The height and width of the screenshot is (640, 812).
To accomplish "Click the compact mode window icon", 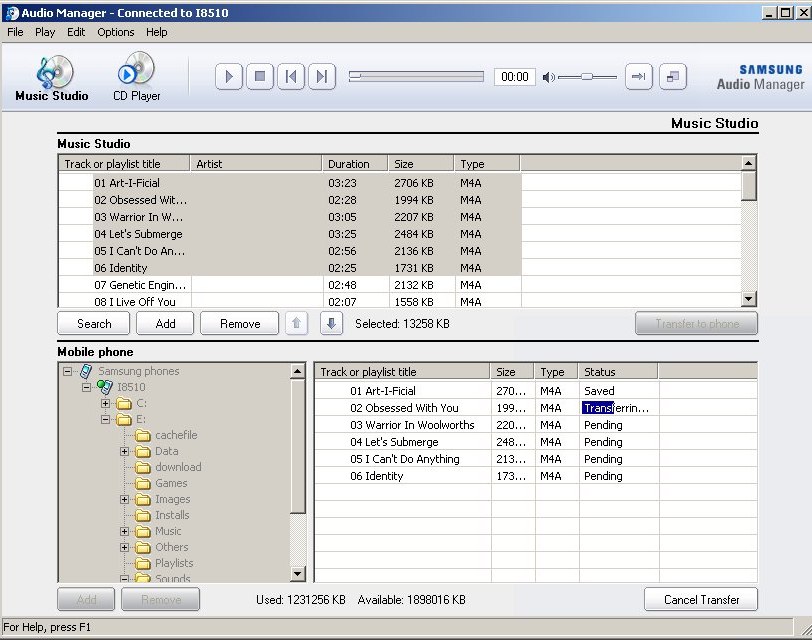I will (673, 77).
